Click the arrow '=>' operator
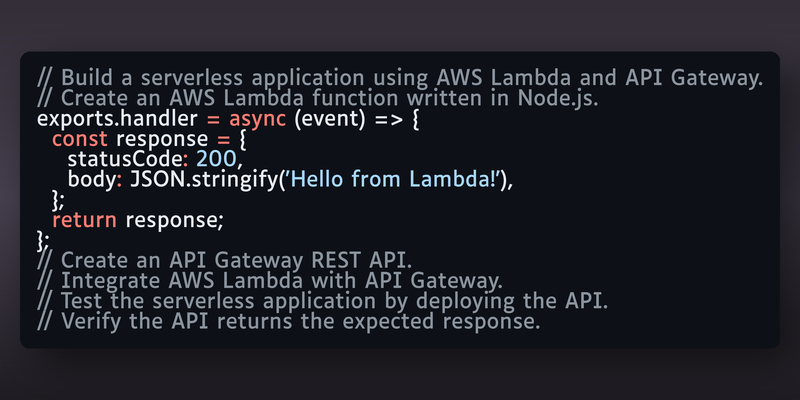This screenshot has width=800, height=400. tap(388, 119)
